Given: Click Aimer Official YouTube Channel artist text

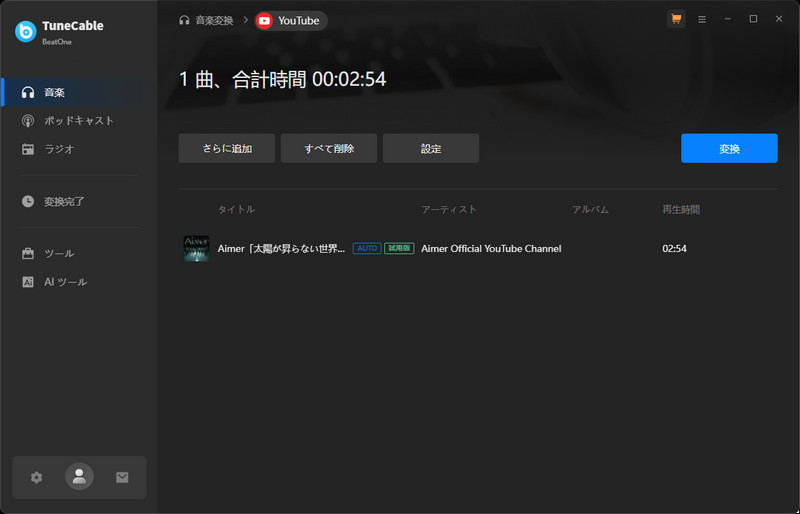Looking at the screenshot, I should click(491, 249).
